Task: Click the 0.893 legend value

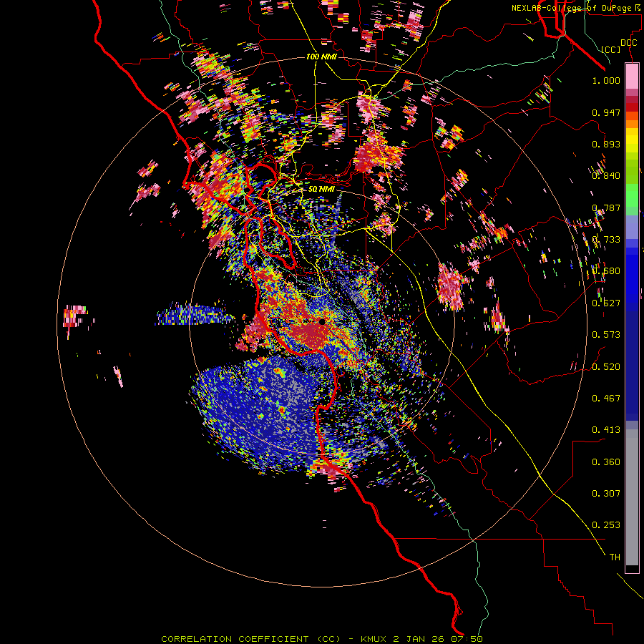Action: [x=606, y=144]
